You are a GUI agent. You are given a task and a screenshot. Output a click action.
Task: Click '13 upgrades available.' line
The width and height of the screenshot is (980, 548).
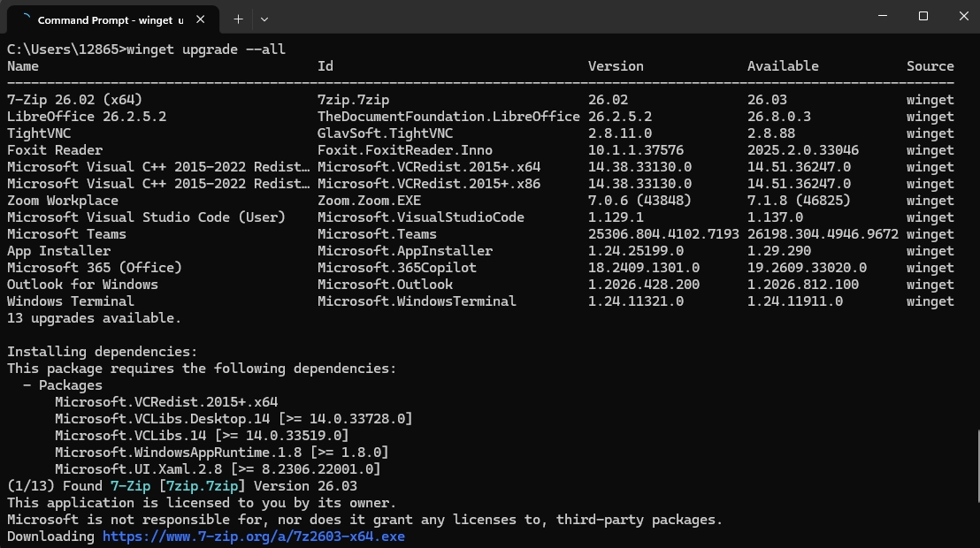(95, 319)
